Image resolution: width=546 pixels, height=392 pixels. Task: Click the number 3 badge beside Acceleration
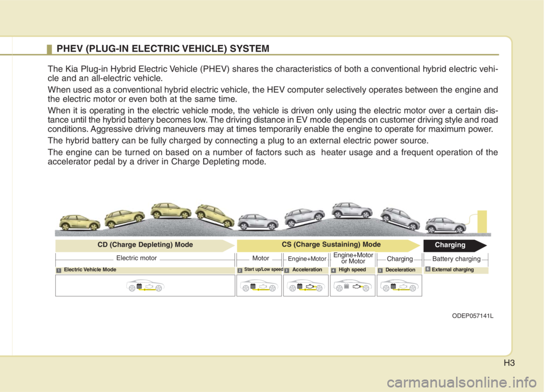tap(287, 270)
